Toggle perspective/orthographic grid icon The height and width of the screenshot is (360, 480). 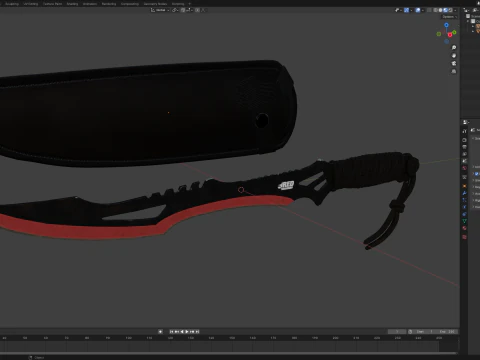454,71
